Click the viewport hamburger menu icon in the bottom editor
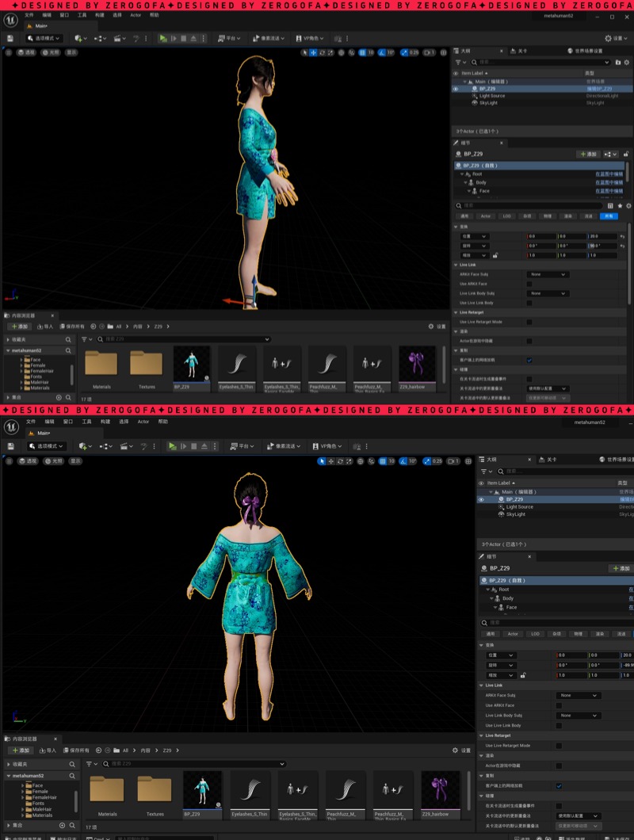Screen dimensions: 634x840 pyautogui.click(x=9, y=460)
